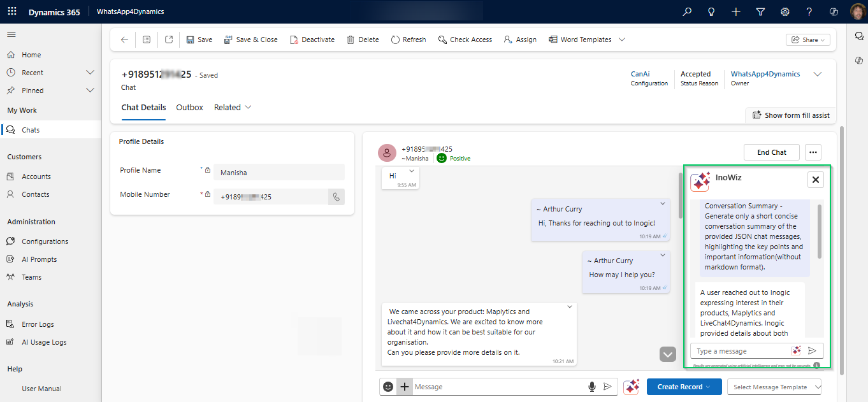Click the End Chat button
868x402 pixels.
pos(771,152)
